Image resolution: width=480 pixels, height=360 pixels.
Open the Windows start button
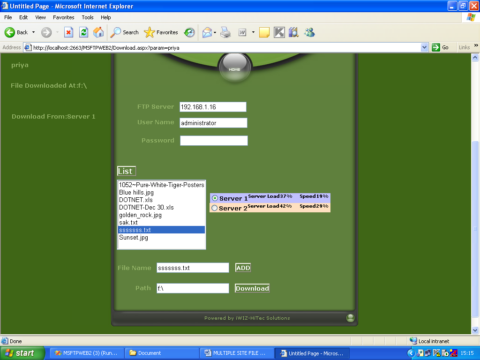click(22, 353)
